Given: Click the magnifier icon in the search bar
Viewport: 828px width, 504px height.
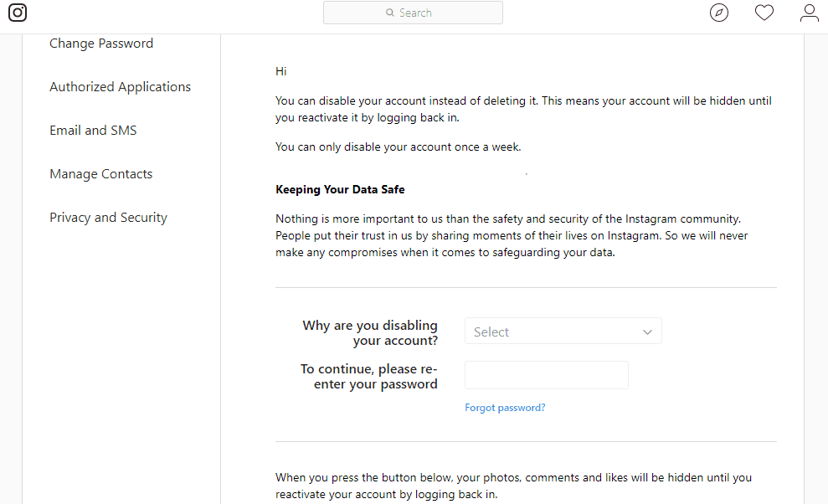Looking at the screenshot, I should tap(390, 13).
